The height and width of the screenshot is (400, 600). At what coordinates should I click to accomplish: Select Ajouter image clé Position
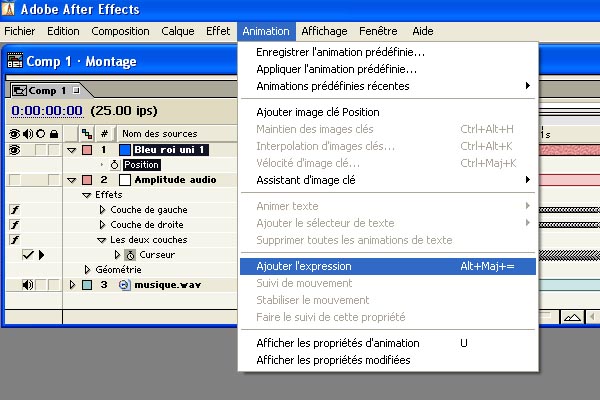[388, 112]
